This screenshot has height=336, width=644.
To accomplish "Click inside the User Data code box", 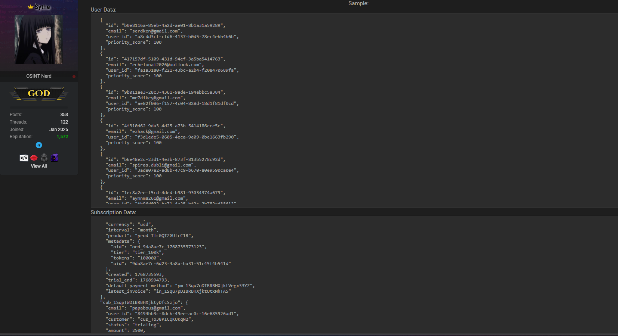I will click(x=336, y=112).
